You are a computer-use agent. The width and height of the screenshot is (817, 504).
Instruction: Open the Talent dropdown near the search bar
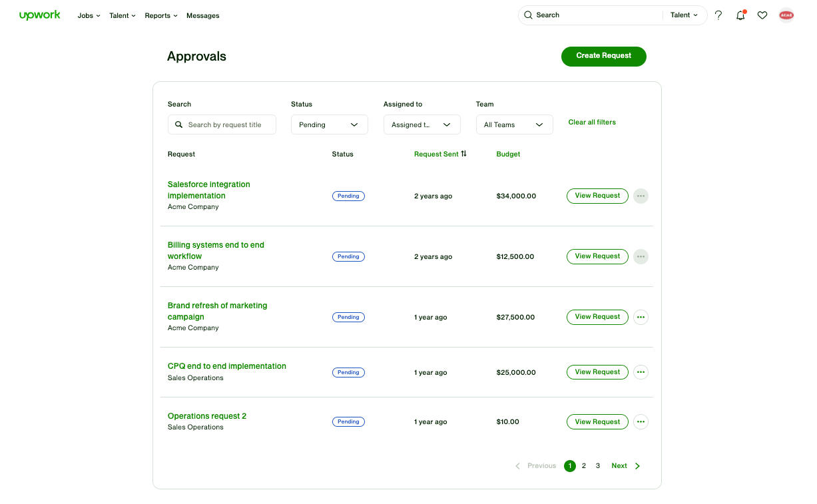point(684,15)
